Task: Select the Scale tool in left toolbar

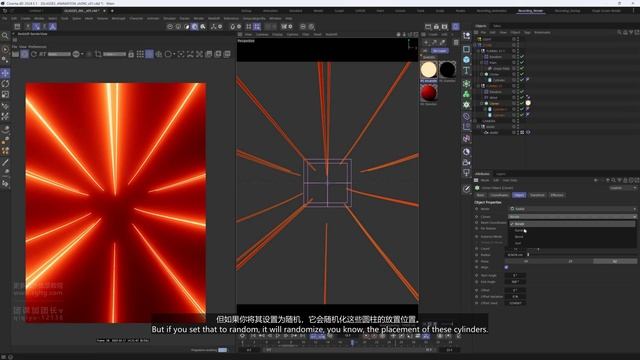Action: pyautogui.click(x=5, y=94)
